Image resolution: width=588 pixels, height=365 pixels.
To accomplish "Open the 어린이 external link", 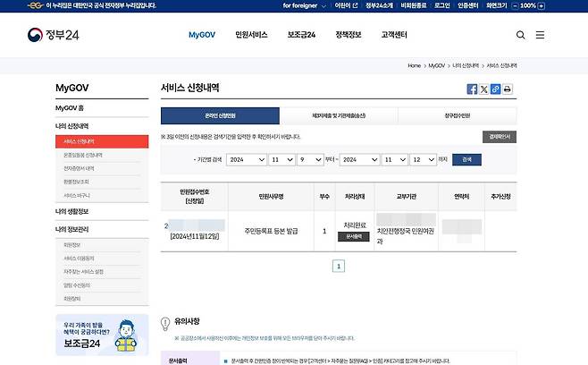I will coord(346,5).
